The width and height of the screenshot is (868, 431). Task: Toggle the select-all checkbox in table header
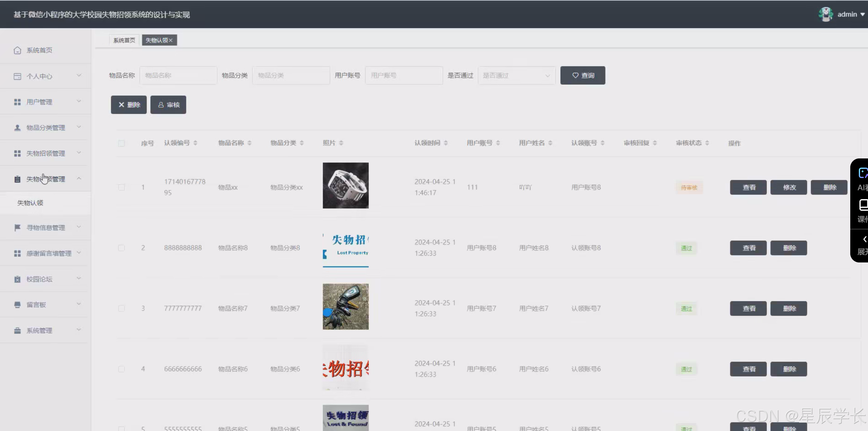click(x=122, y=143)
